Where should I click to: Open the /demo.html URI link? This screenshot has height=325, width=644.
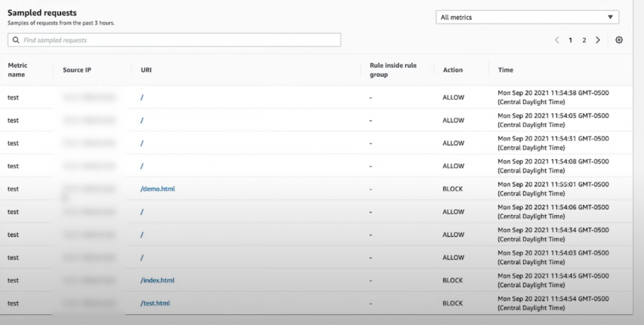coord(158,189)
